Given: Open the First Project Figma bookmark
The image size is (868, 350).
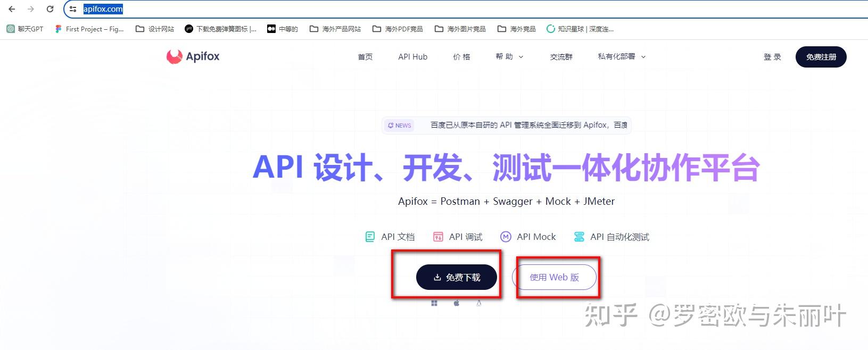Looking at the screenshot, I should tap(89, 29).
